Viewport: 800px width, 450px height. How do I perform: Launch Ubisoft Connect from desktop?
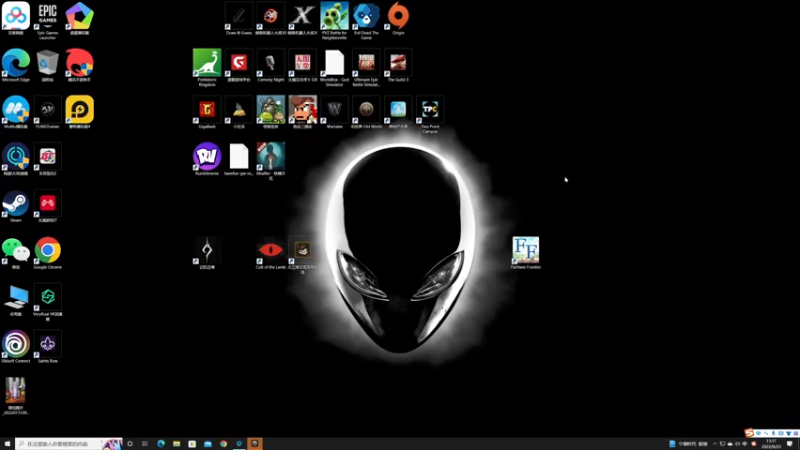(x=16, y=347)
